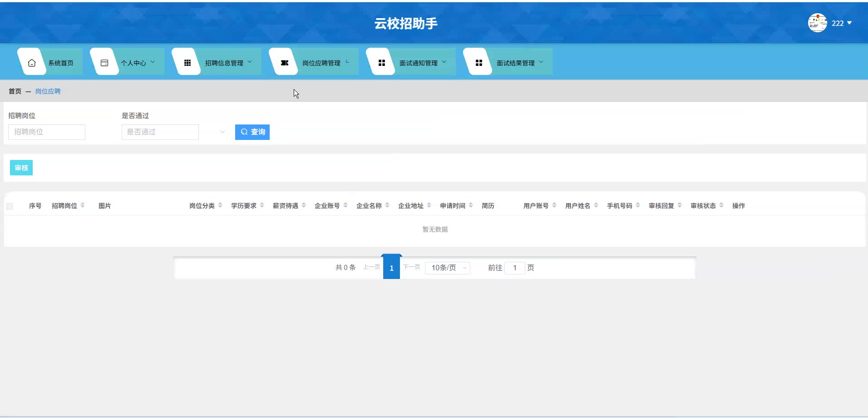
Task: Sort the table by 招聘岗位 column arrows
Action: pos(83,205)
